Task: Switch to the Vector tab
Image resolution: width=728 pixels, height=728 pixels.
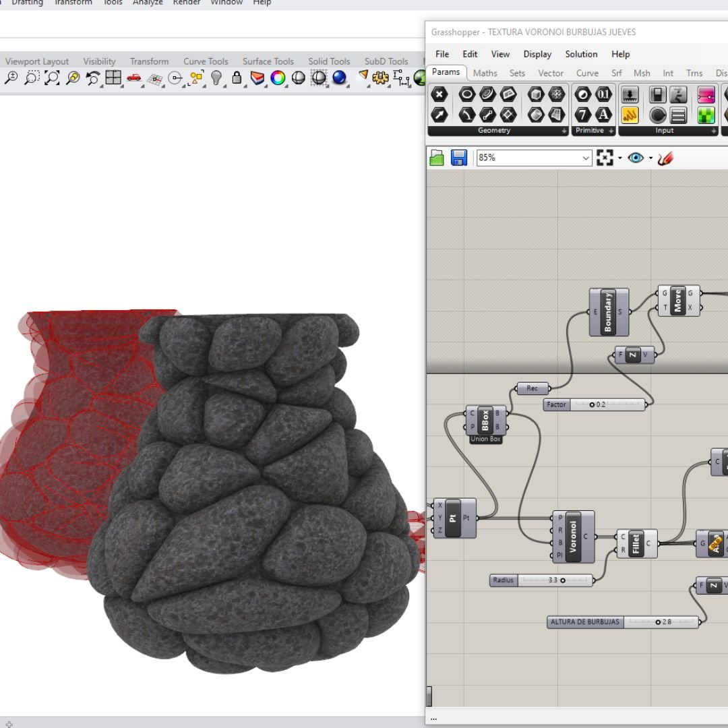Action: pyautogui.click(x=551, y=73)
